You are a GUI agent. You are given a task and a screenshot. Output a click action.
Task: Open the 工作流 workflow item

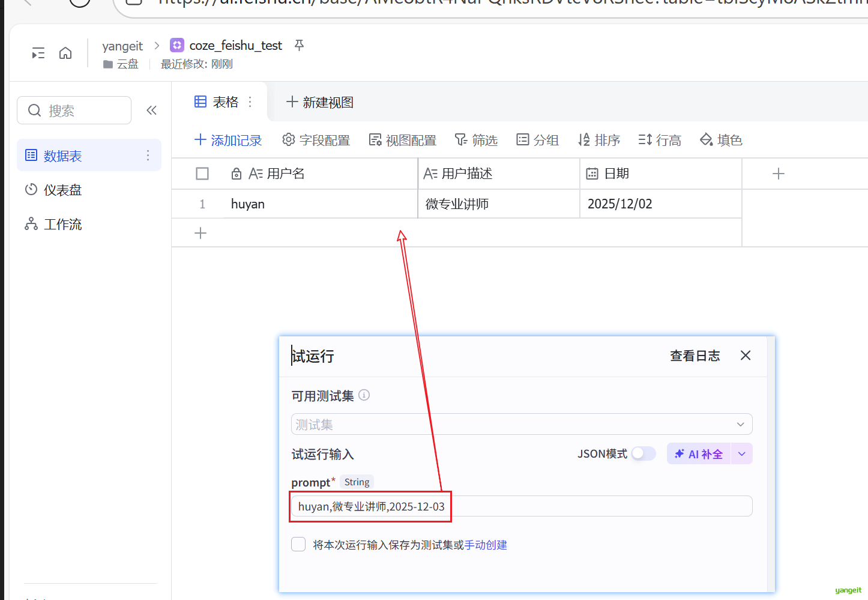pyautogui.click(x=62, y=224)
